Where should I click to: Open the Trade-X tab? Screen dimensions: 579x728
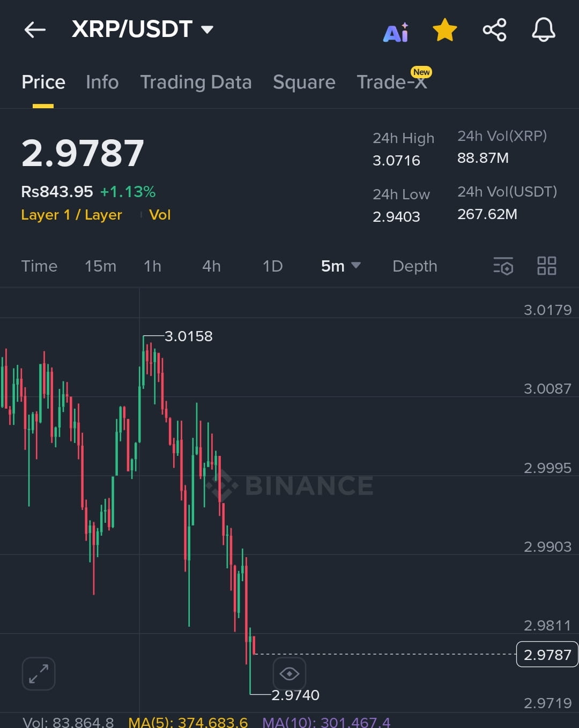point(392,82)
